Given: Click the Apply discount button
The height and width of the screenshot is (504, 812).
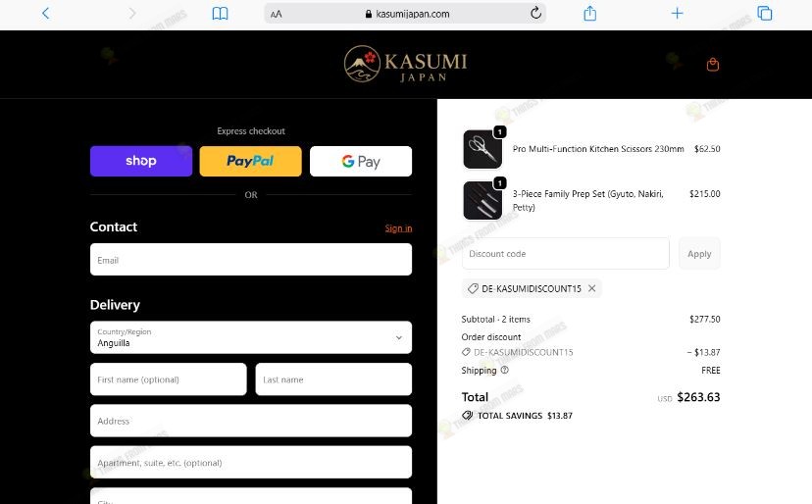Looking at the screenshot, I should coord(699,253).
